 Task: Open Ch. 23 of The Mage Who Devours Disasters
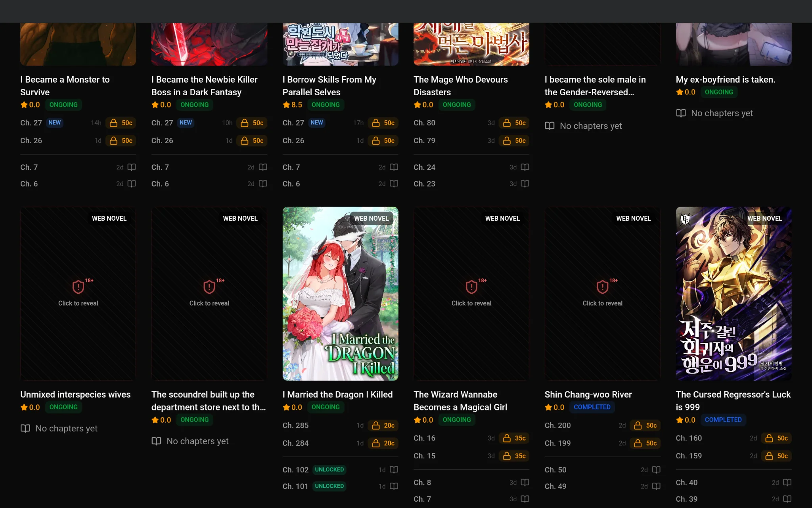click(471, 184)
